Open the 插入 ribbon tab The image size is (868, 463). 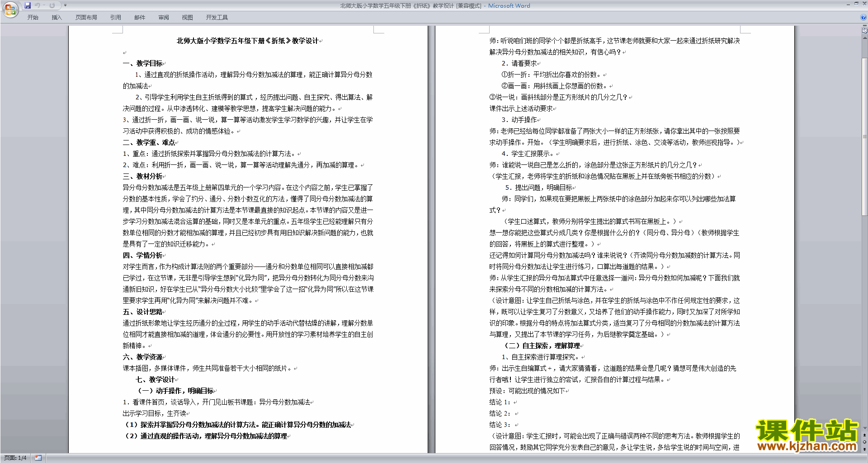(57, 17)
